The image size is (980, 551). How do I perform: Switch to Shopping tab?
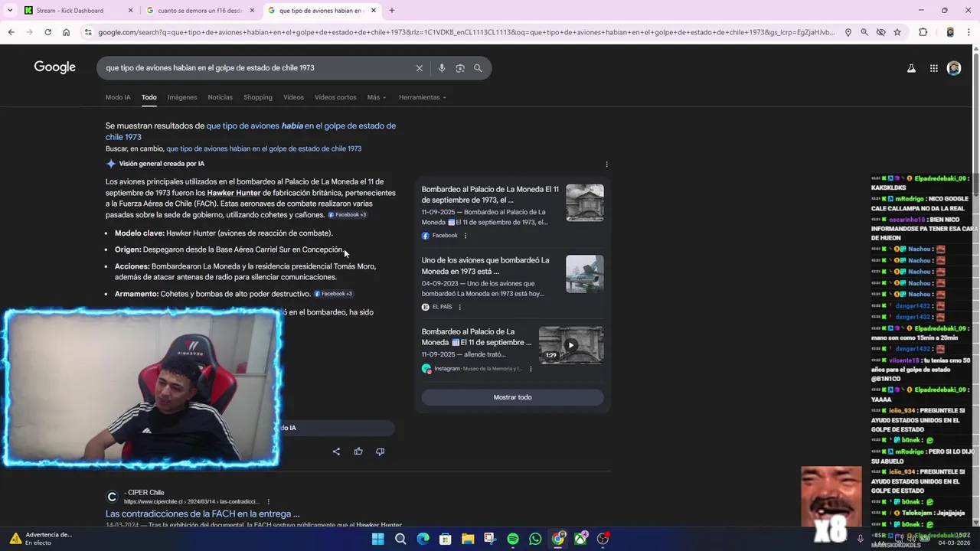pos(258,97)
